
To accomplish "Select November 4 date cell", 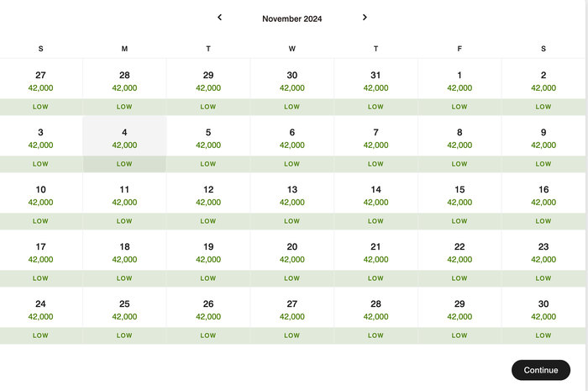I will click(x=124, y=144).
